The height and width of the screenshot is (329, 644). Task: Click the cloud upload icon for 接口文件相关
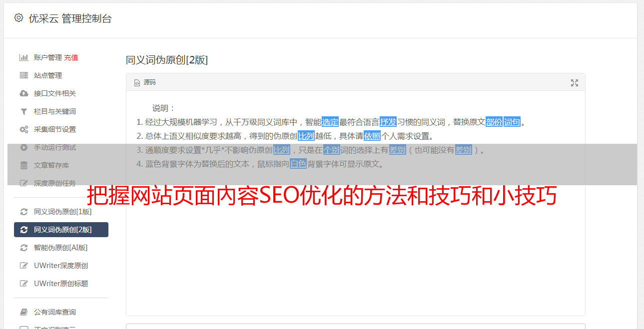click(23, 93)
